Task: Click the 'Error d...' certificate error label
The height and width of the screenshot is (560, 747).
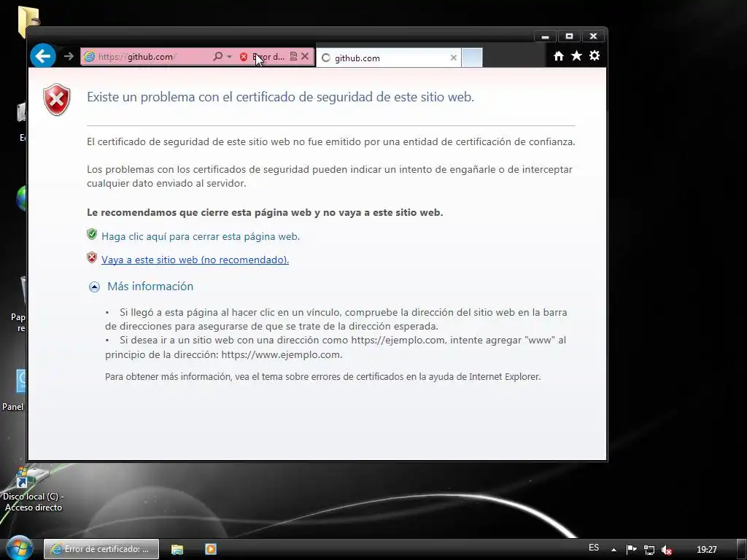Action: tap(268, 57)
